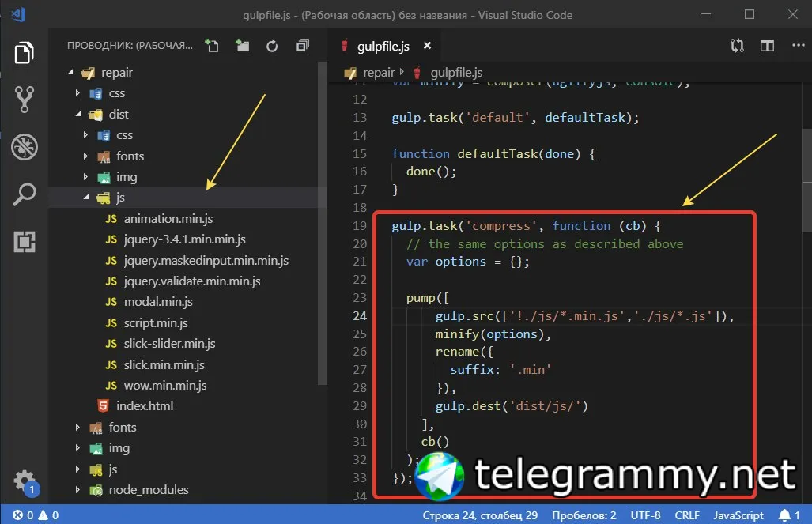Click the editor vertical scrollbar
Image resolution: width=812 pixels, height=524 pixels.
806,180
